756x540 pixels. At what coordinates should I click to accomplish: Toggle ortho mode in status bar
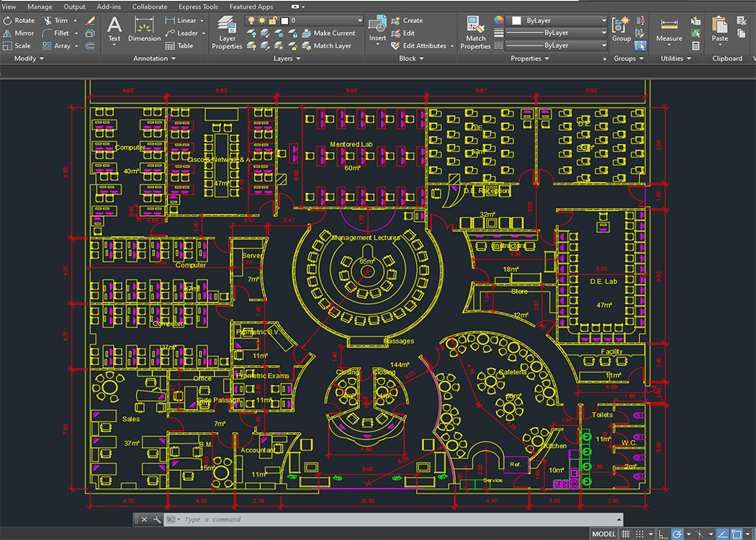(663, 534)
